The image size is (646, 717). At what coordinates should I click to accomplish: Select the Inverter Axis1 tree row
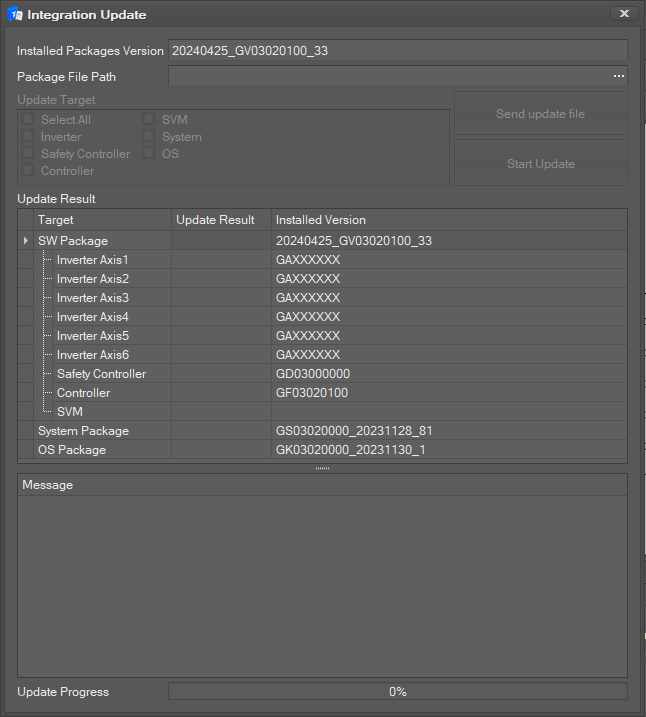click(92, 260)
